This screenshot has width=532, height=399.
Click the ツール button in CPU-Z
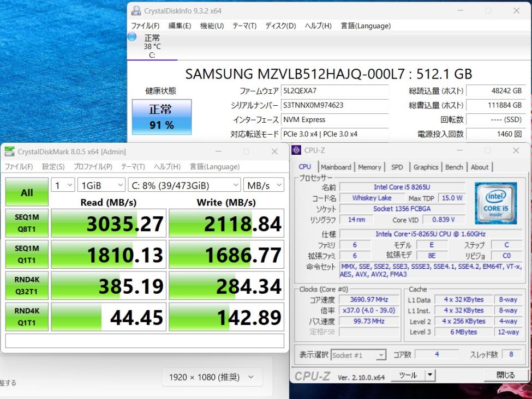pyautogui.click(x=408, y=375)
